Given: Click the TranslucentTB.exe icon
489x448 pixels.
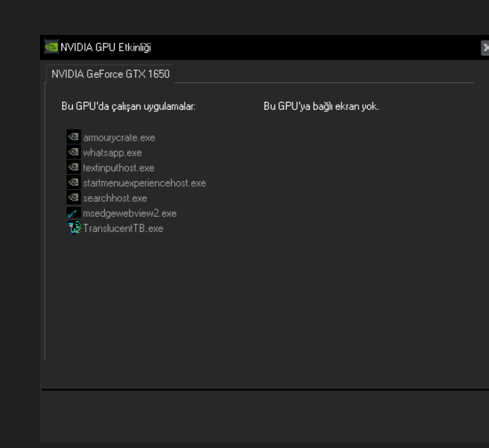Looking at the screenshot, I should pyautogui.click(x=74, y=228).
